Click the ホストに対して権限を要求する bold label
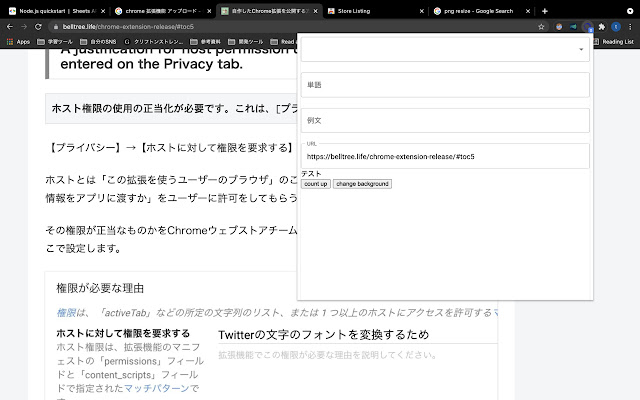 [x=123, y=333]
